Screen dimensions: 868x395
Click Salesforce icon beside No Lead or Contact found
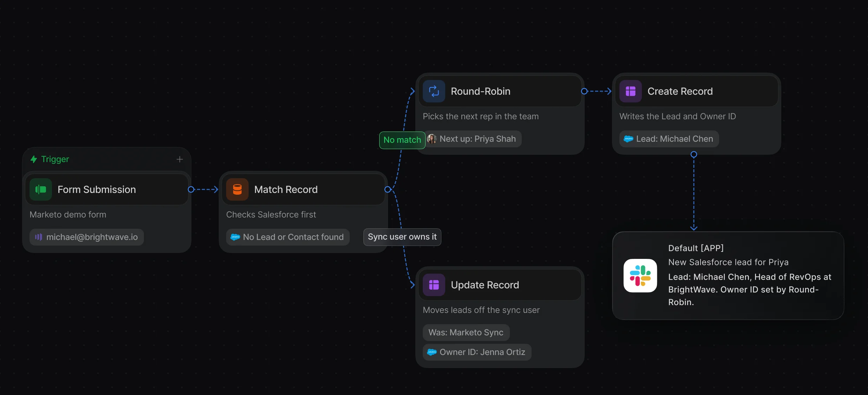(x=235, y=237)
